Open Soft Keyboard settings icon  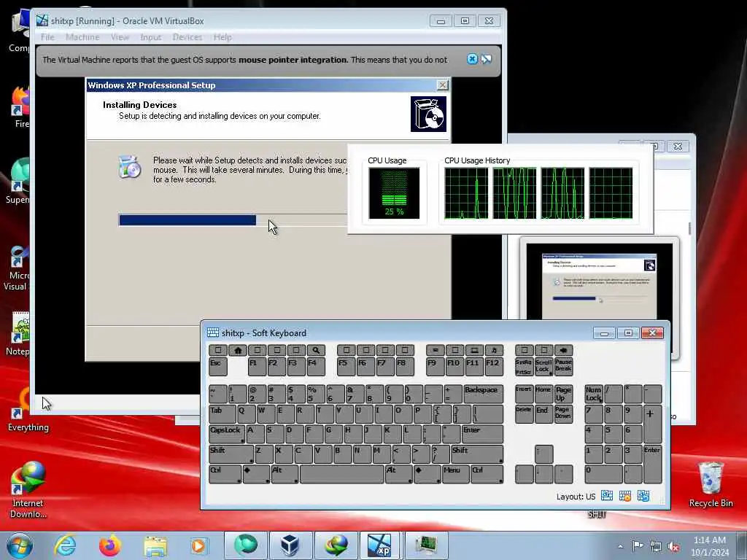click(625, 496)
